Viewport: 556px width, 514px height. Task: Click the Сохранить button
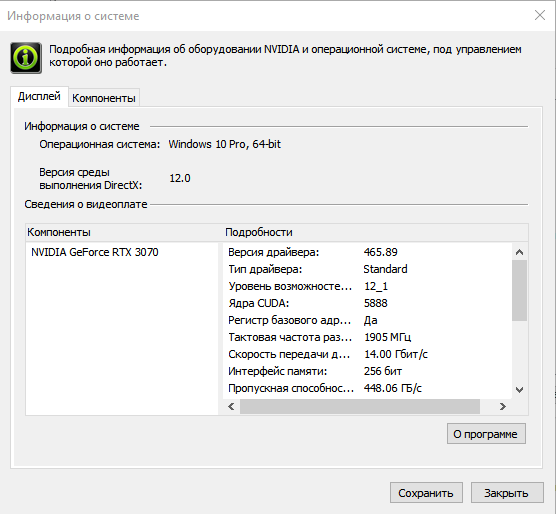(426, 493)
